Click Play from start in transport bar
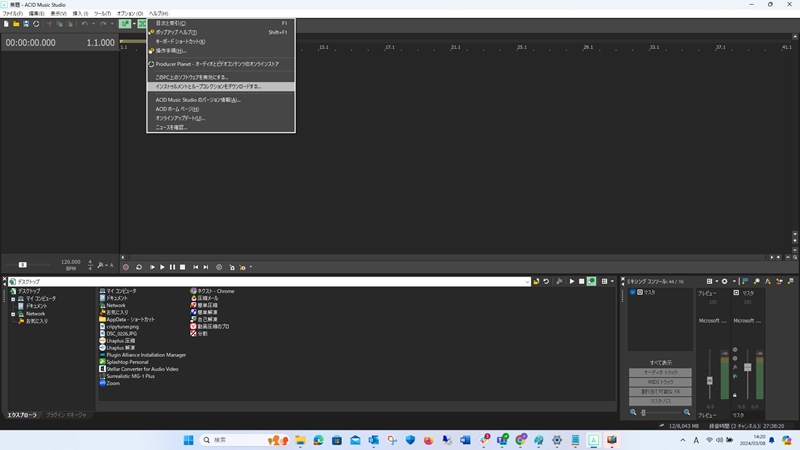 click(152, 267)
